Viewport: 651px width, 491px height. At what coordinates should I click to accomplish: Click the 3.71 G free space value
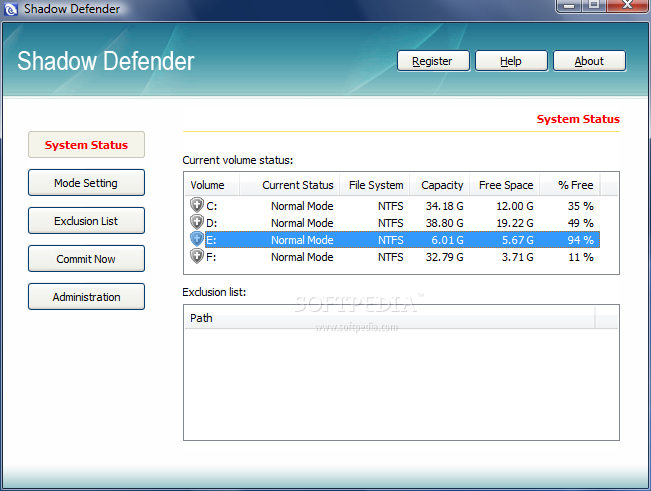(518, 257)
